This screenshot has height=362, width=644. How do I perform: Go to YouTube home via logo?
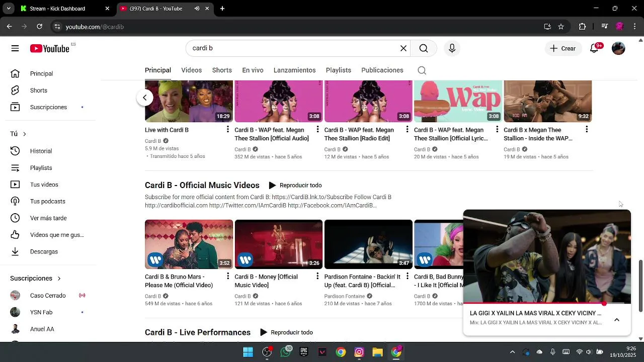49,48
